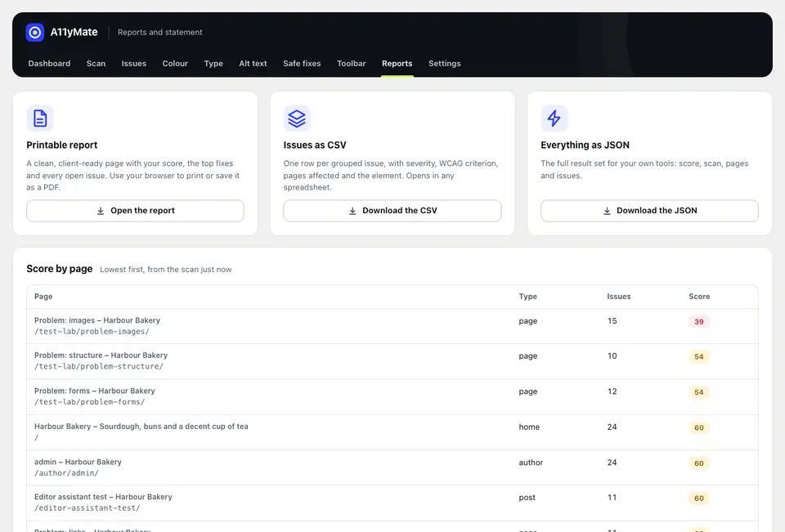This screenshot has width=785, height=532.
Task: Click the A11yMate brand name
Action: coord(74,32)
